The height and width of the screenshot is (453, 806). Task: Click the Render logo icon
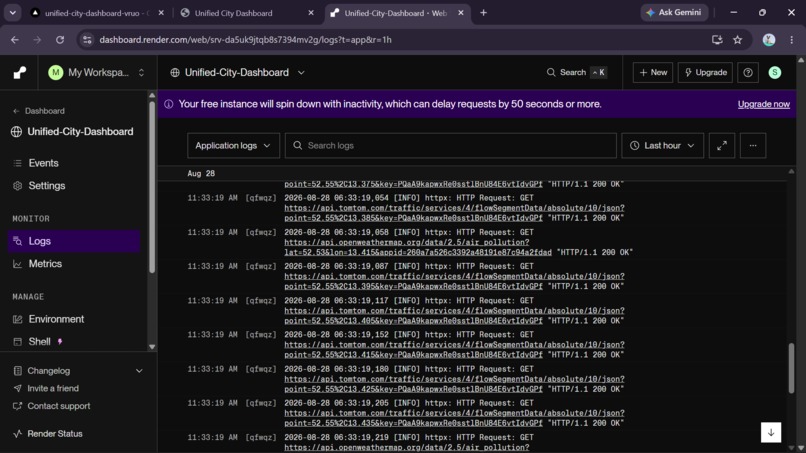pos(20,73)
